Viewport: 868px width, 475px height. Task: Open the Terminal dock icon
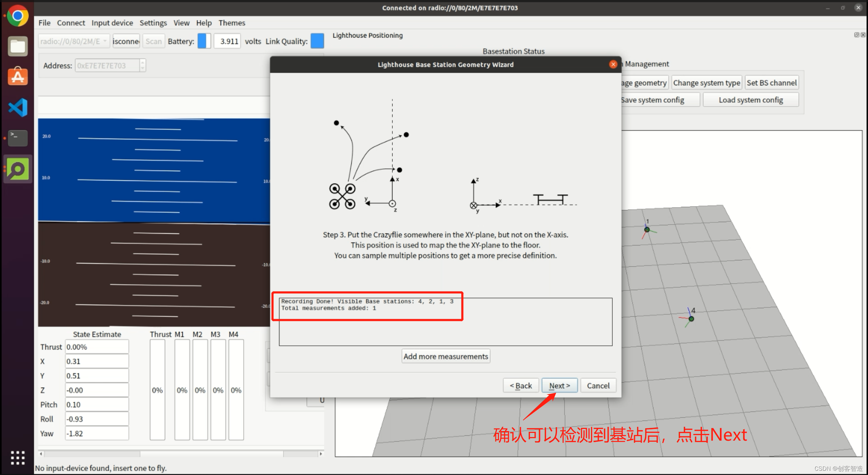coord(17,138)
